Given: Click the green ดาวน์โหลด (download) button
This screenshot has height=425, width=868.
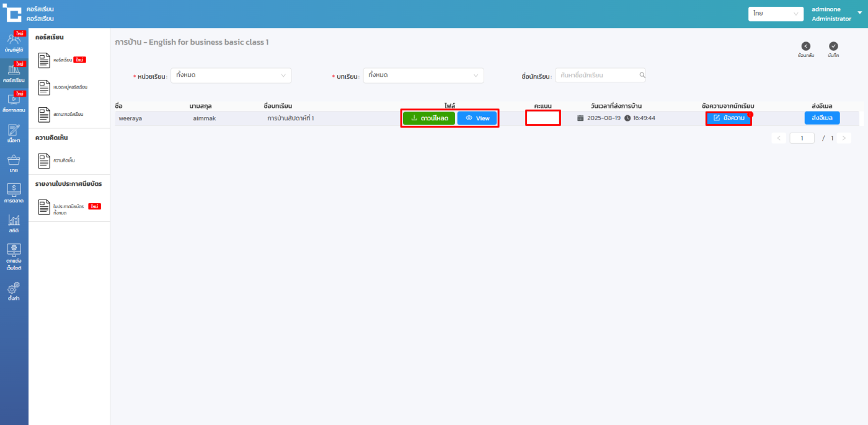Looking at the screenshot, I should (x=429, y=118).
